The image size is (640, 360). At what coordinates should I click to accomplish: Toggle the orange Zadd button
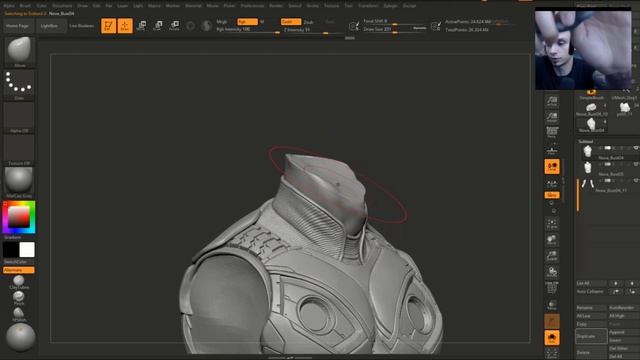[x=291, y=22]
